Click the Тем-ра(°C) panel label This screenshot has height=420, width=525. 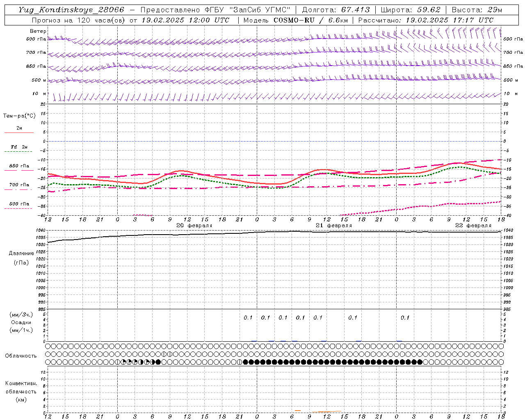tap(19, 116)
